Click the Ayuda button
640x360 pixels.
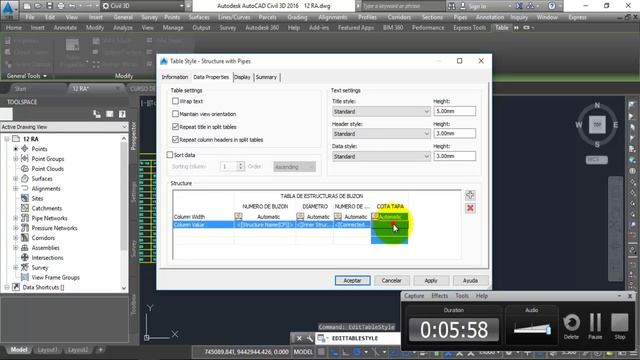tap(470, 280)
